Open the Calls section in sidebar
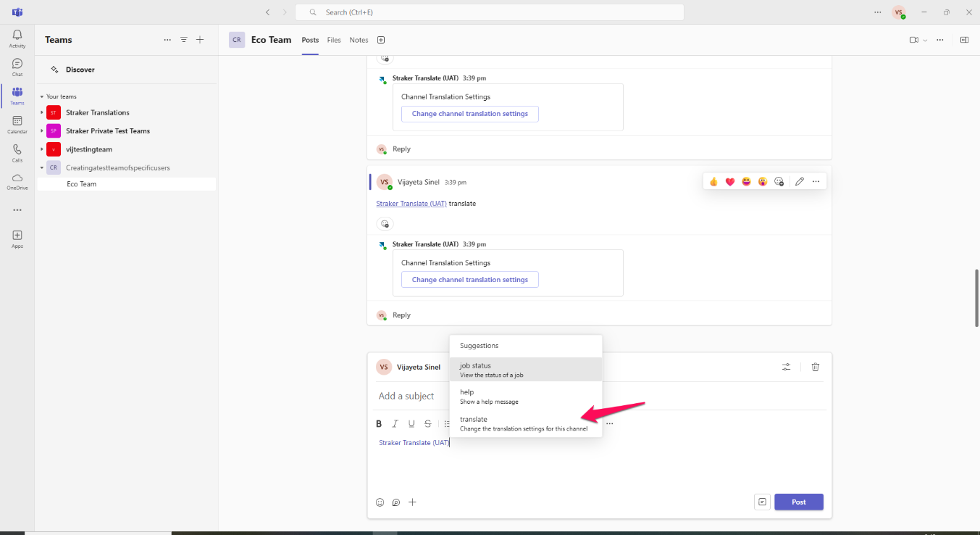The width and height of the screenshot is (980, 535). pyautogui.click(x=17, y=153)
